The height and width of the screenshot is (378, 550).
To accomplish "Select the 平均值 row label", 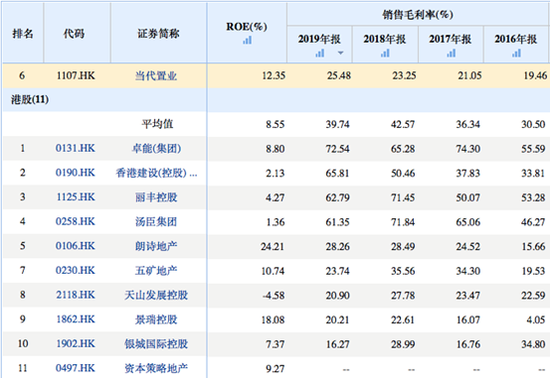I will [x=157, y=124].
